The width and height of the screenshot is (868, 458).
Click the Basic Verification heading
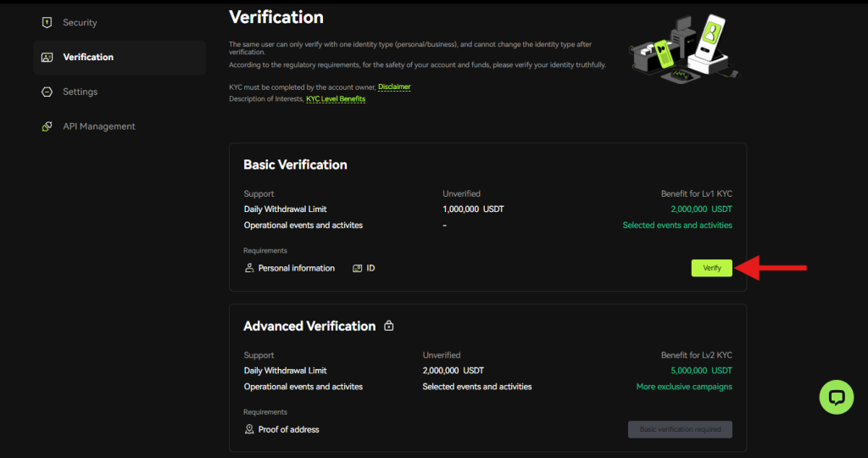tap(295, 165)
